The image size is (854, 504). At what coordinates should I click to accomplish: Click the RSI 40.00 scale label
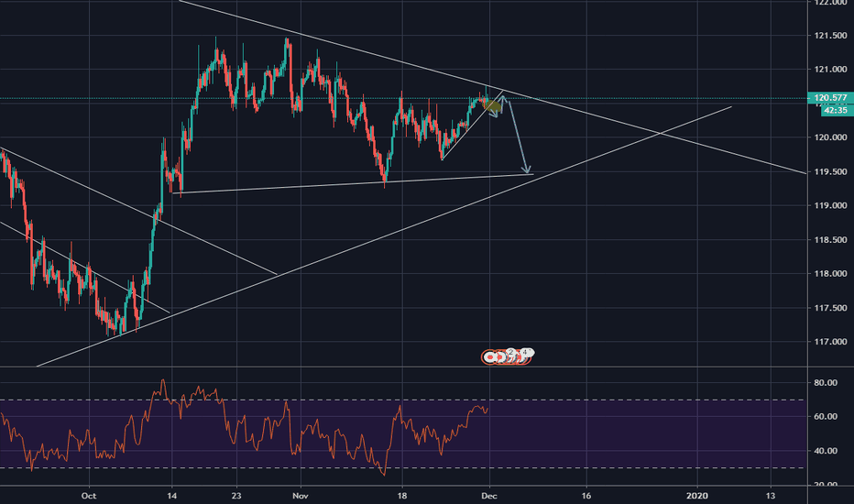pos(825,451)
